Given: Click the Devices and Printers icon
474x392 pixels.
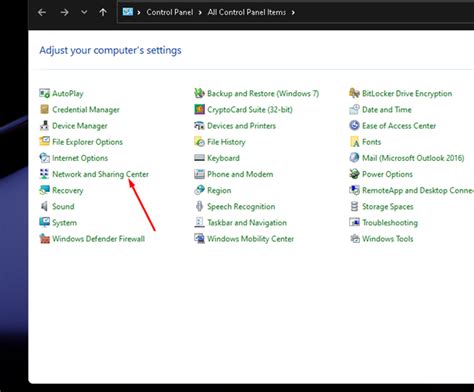Looking at the screenshot, I should [x=199, y=126].
